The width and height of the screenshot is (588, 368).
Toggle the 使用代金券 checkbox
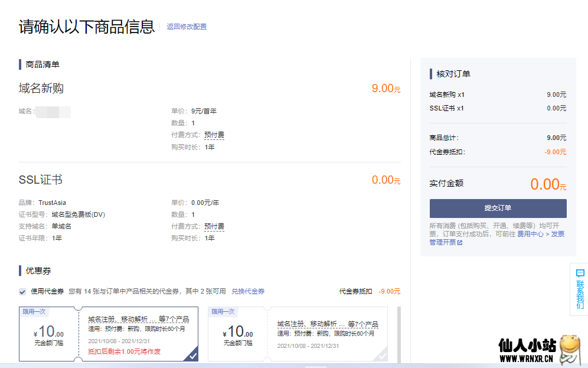pyautogui.click(x=22, y=291)
